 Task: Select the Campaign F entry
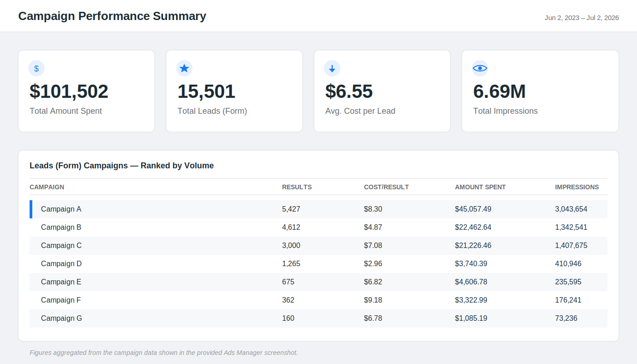[318, 300]
